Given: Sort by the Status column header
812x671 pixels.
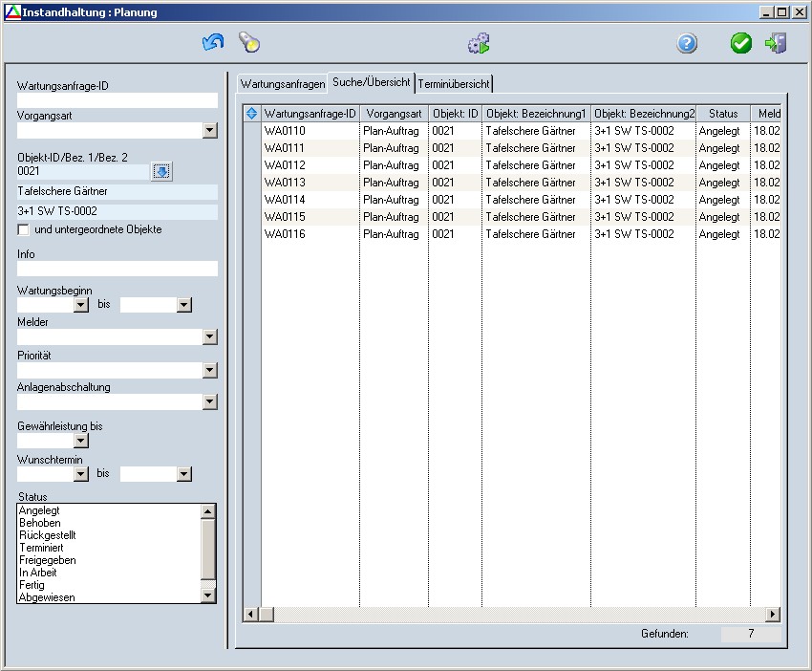Looking at the screenshot, I should pos(722,113).
